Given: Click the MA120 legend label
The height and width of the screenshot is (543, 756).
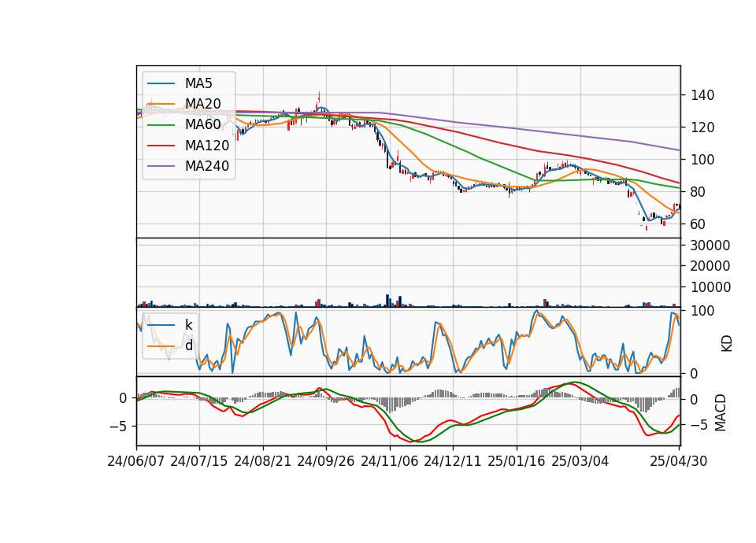Looking at the screenshot, I should pos(207,146).
